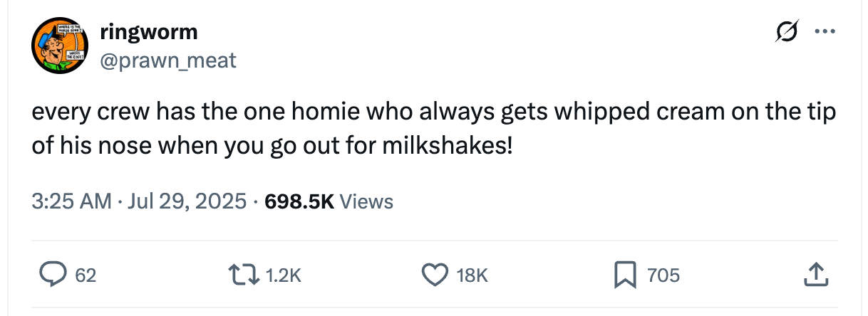Screen dimensions: 868x316
Task: Click the 62 replies count
Action: [x=86, y=275]
